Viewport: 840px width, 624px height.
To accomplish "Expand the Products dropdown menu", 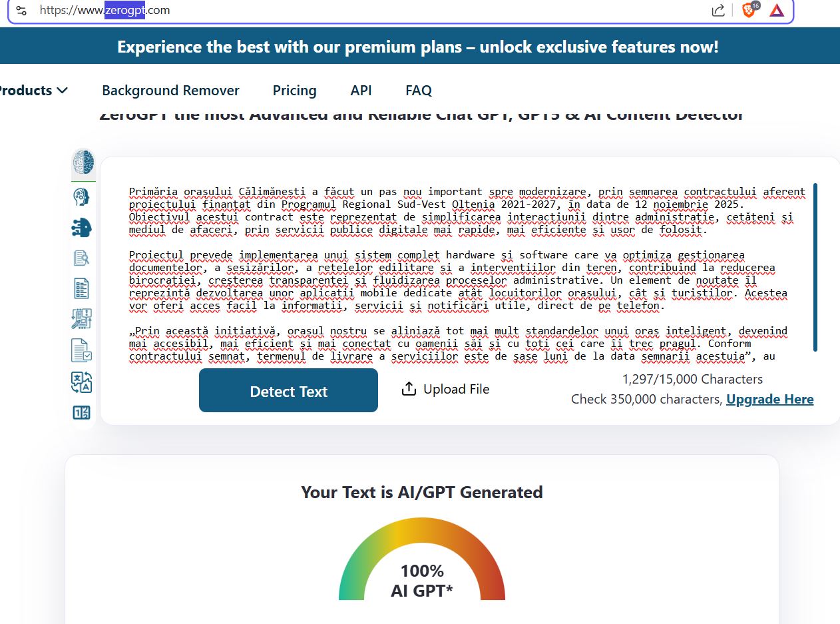I will [32, 91].
